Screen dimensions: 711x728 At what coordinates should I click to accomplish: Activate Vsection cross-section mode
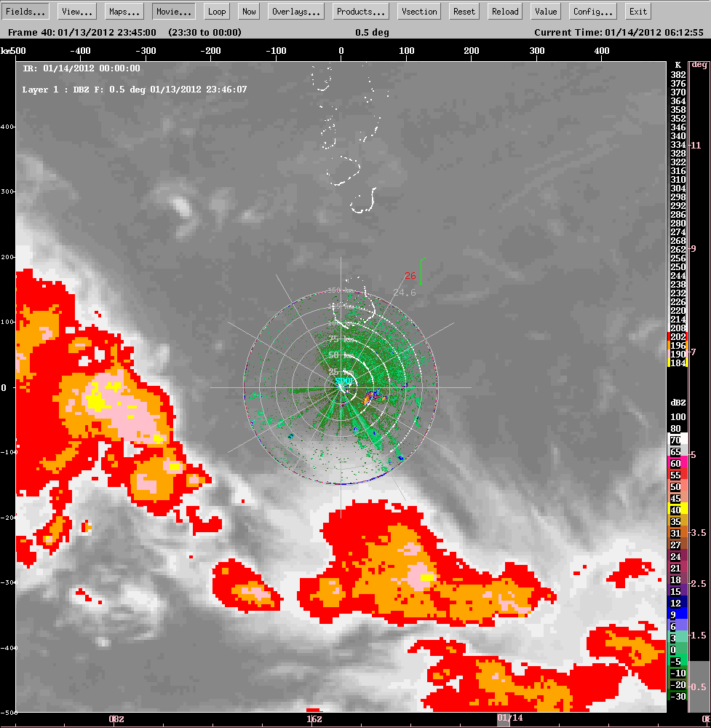[418, 11]
